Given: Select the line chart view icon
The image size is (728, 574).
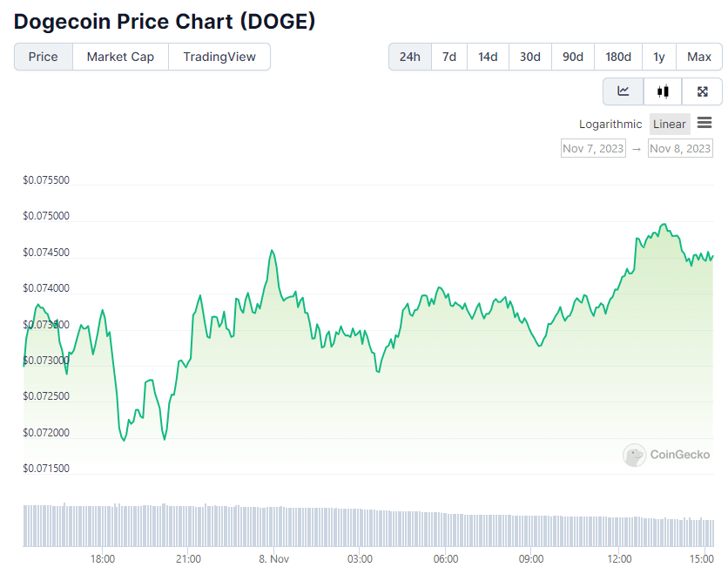Looking at the screenshot, I should coord(624,91).
